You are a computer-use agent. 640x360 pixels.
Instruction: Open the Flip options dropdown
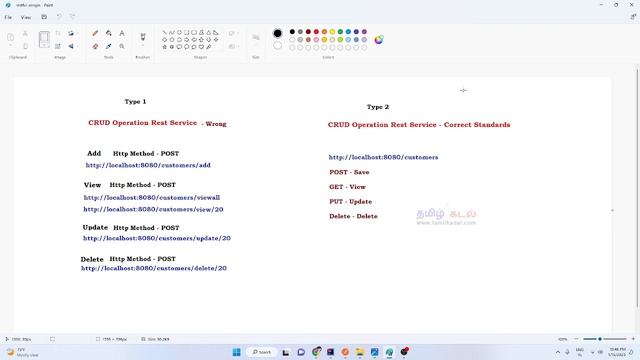pos(78,47)
